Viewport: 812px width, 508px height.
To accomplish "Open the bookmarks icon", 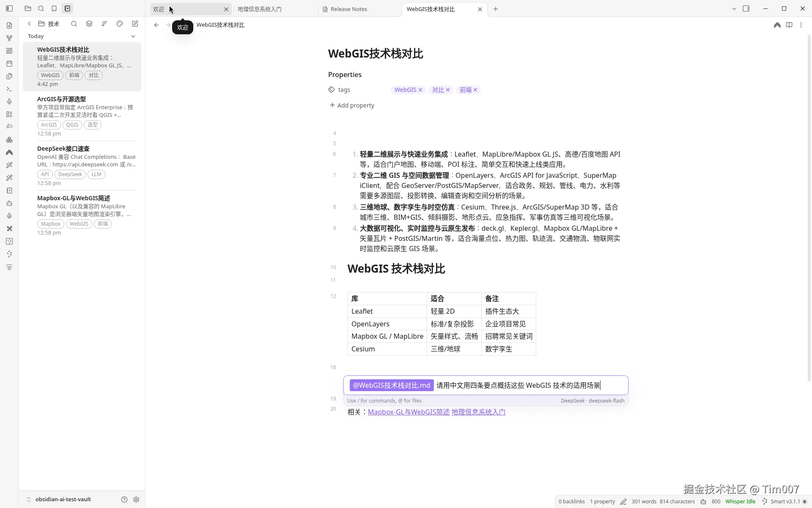I will point(54,8).
